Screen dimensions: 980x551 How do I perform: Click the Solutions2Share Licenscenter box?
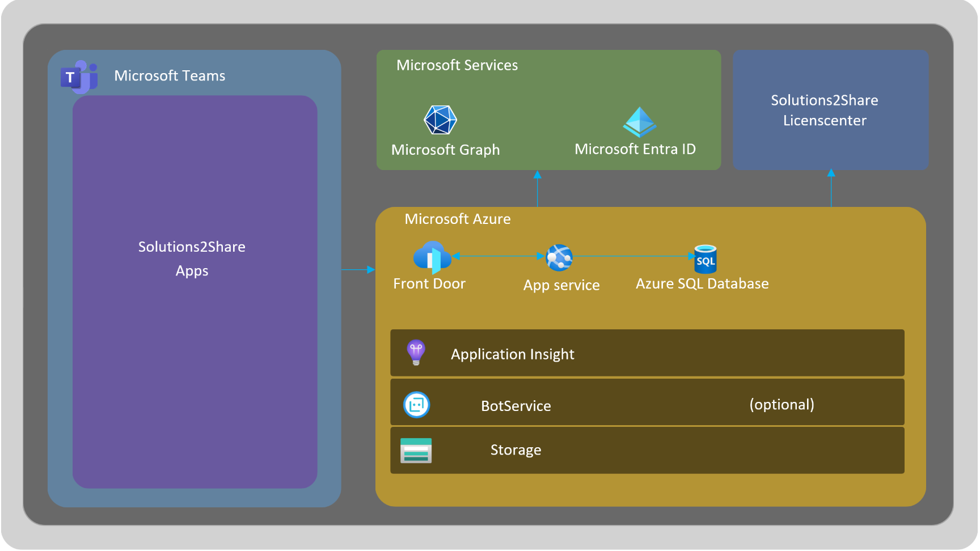[830, 110]
